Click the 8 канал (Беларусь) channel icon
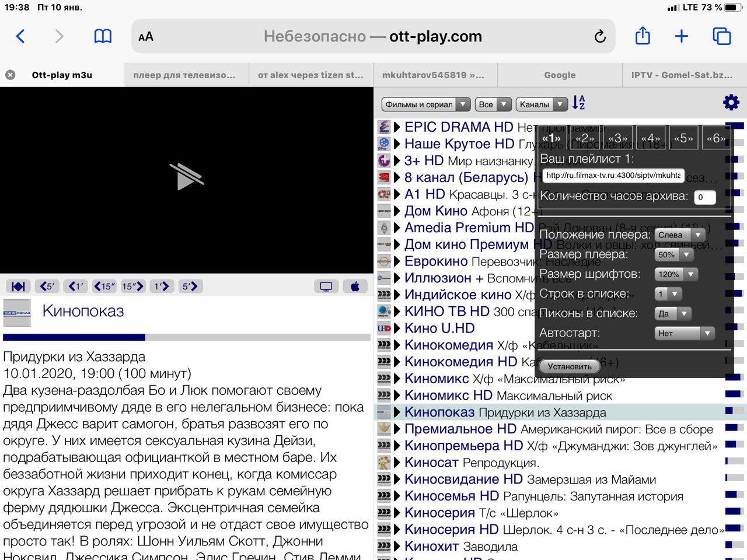 click(x=384, y=177)
